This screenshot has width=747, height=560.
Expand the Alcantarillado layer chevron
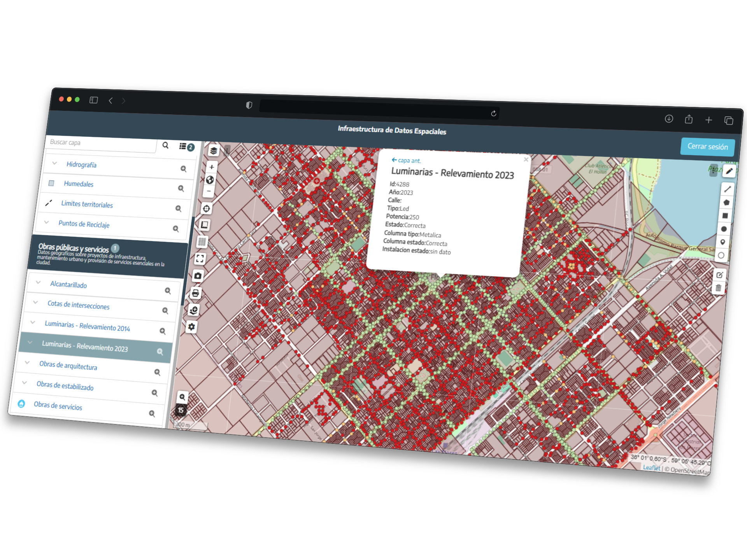(x=38, y=282)
